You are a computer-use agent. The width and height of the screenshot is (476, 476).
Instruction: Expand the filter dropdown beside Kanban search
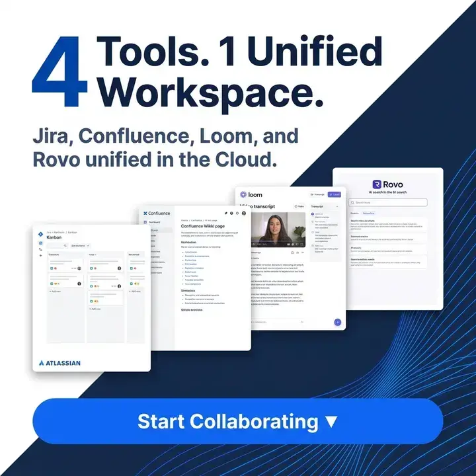coord(80,245)
